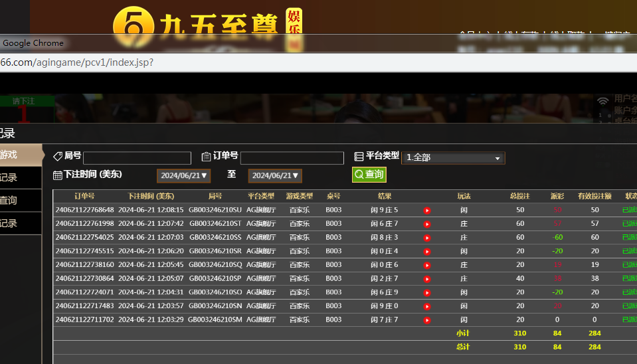
Task: Click the green 查询 search button
Action: pos(369,174)
